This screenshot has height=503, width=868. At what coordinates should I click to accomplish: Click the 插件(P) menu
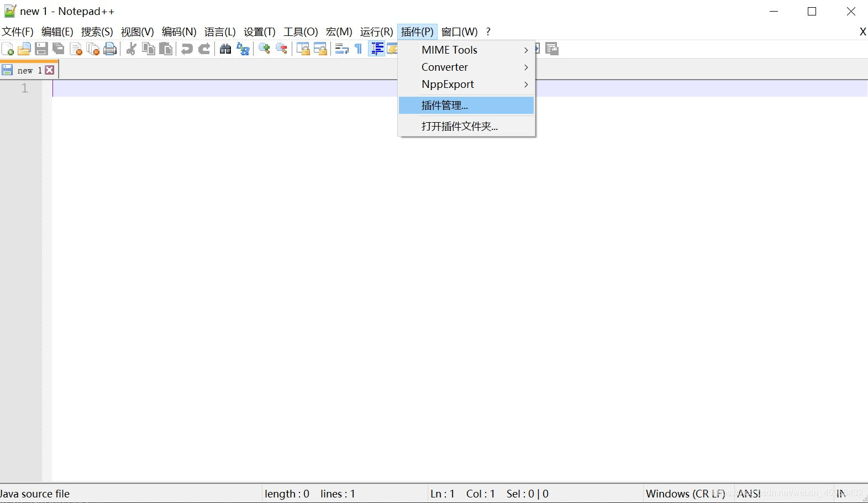417,32
